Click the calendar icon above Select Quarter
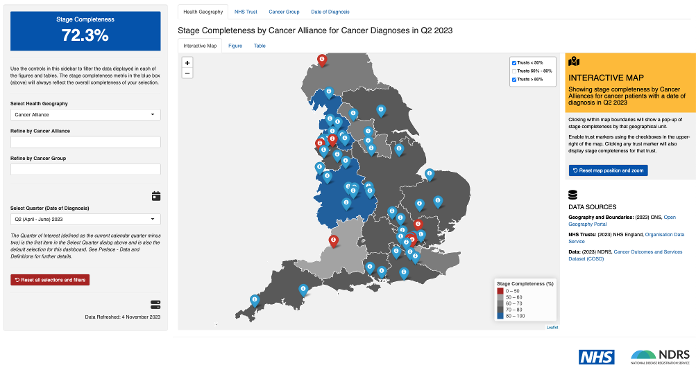The width and height of the screenshot is (696, 372). tap(156, 196)
